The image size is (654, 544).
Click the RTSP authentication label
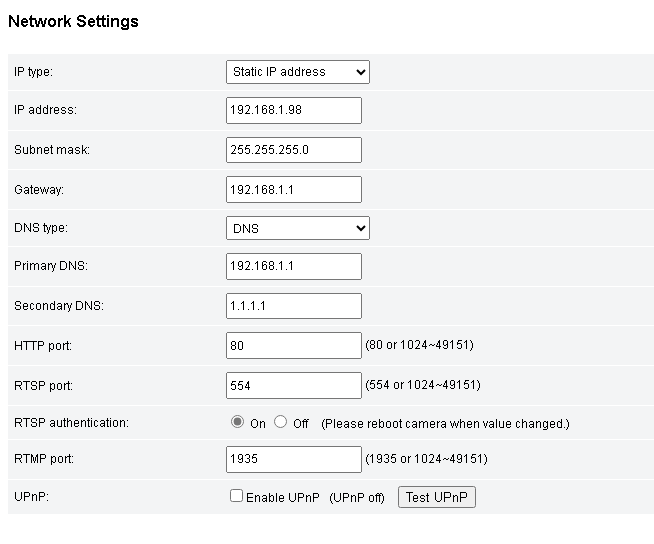pos(71,423)
